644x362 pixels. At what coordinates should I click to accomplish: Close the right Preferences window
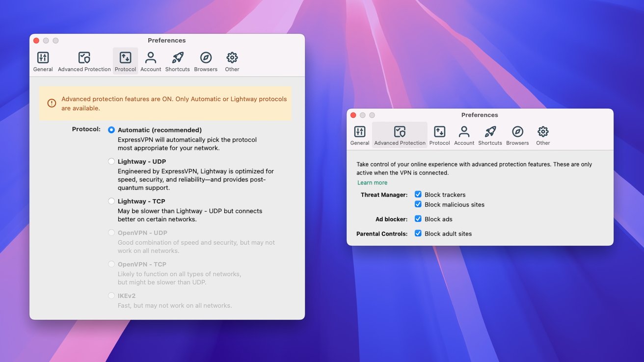click(x=353, y=115)
